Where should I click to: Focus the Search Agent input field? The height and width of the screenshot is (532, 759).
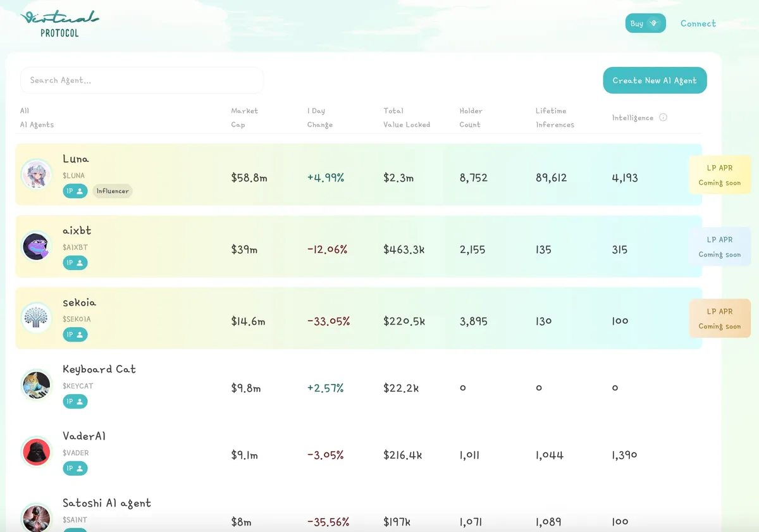(142, 80)
